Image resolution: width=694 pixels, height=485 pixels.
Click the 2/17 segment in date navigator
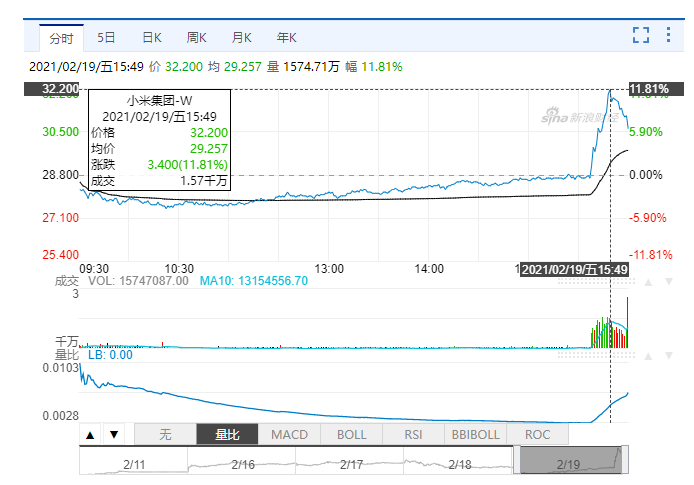click(x=350, y=461)
